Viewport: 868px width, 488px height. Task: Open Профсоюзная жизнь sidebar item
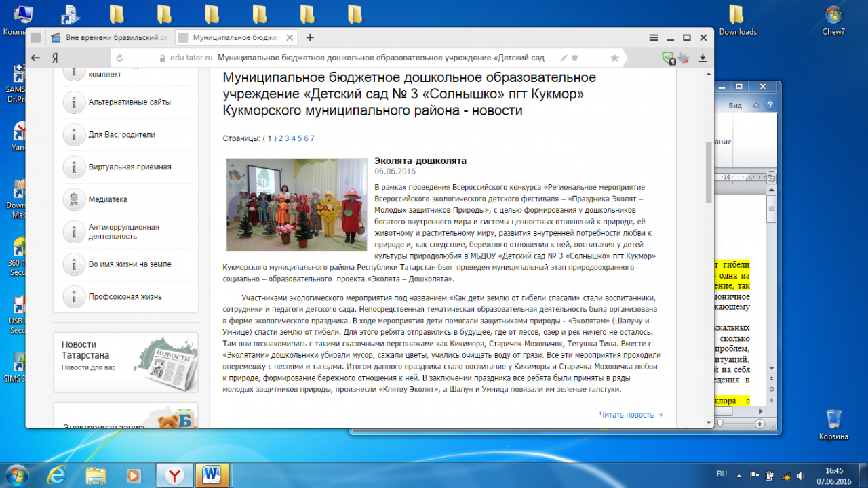pos(125,297)
